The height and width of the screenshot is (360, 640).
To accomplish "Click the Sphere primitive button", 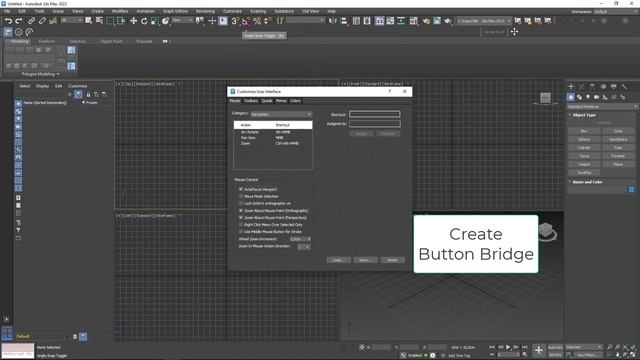I will coord(584,140).
